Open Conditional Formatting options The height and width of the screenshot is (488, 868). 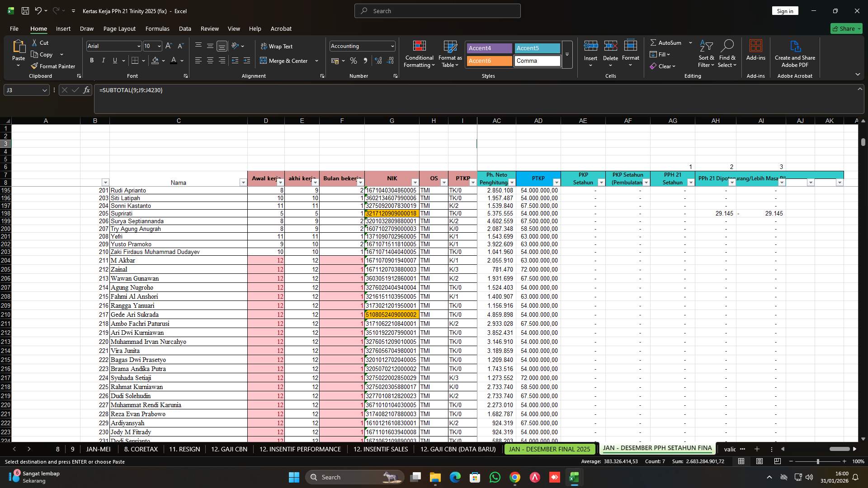[x=419, y=54]
